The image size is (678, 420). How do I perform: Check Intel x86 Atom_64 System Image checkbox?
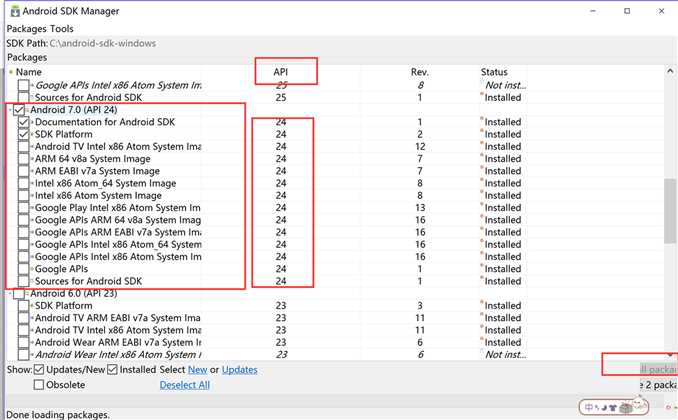click(24, 183)
